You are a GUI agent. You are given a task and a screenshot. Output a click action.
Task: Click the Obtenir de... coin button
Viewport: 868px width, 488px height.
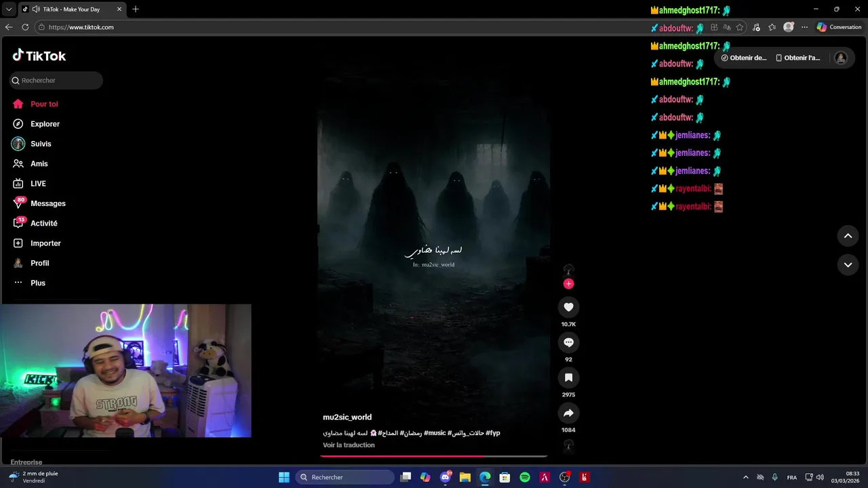[x=744, y=58]
